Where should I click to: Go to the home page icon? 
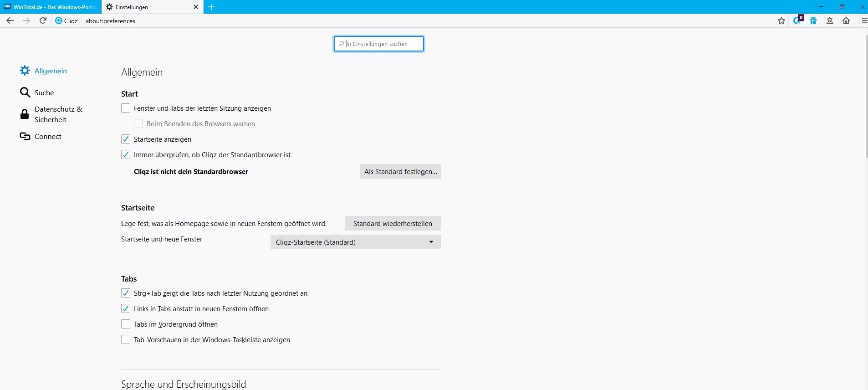pos(846,21)
